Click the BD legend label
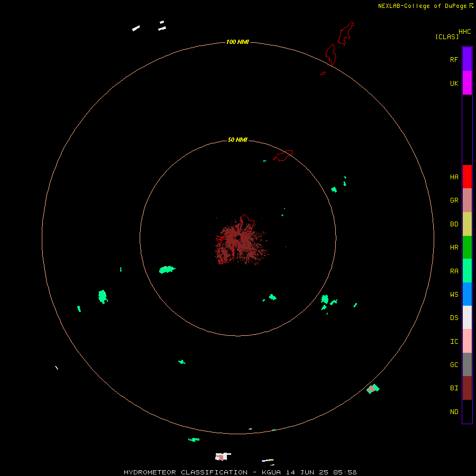The width and height of the screenshot is (476, 476). [x=454, y=224]
